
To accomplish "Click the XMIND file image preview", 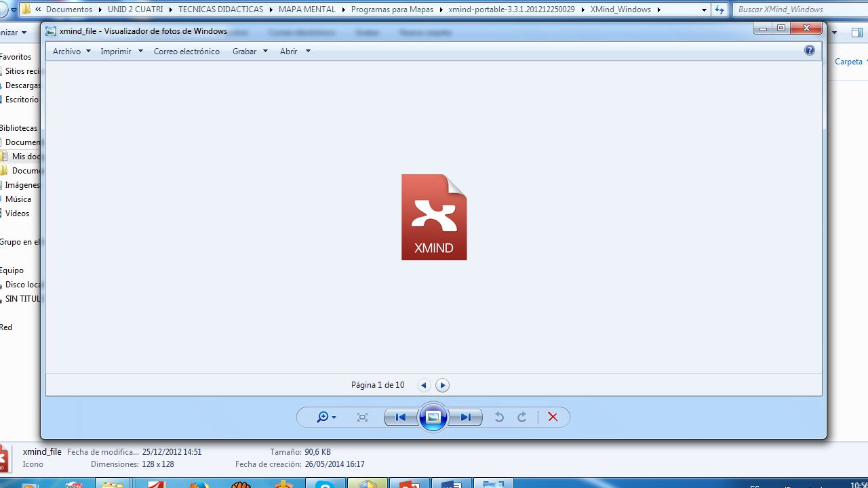I will coord(434,217).
